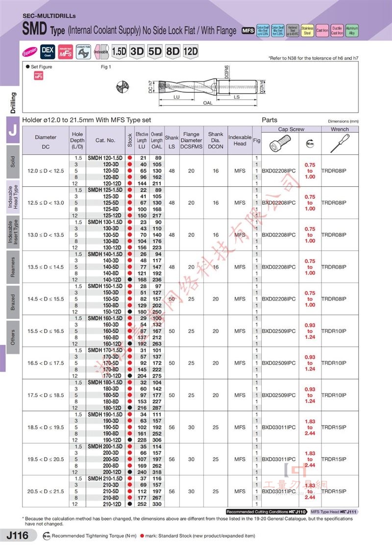Image resolution: width=392 pixels, height=549 pixels.
Task: Click the Wrench picture in Parts header
Action: pos(340,144)
